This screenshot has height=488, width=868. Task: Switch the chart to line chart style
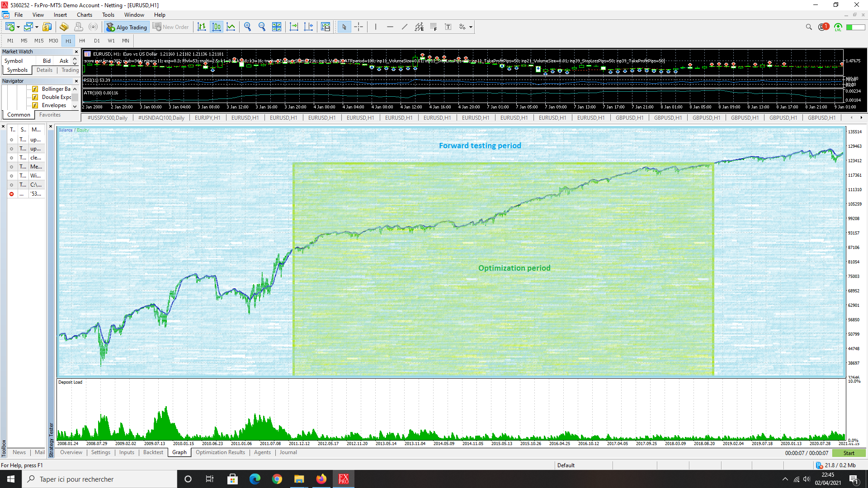pos(231,27)
